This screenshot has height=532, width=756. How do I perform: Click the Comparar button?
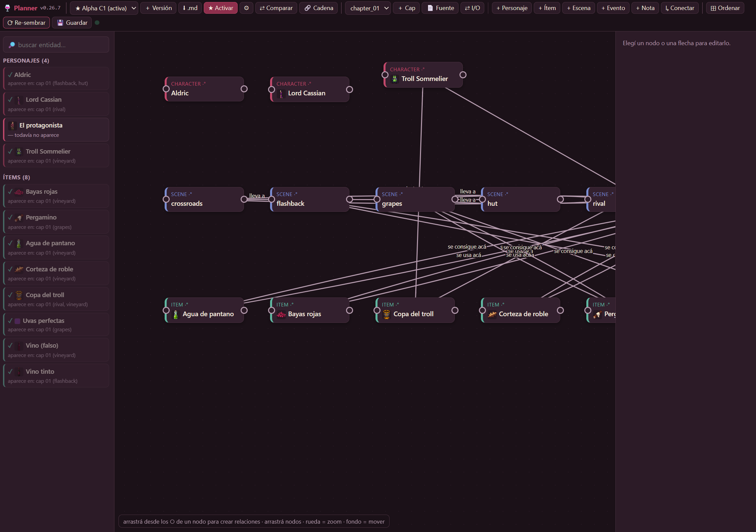click(276, 8)
